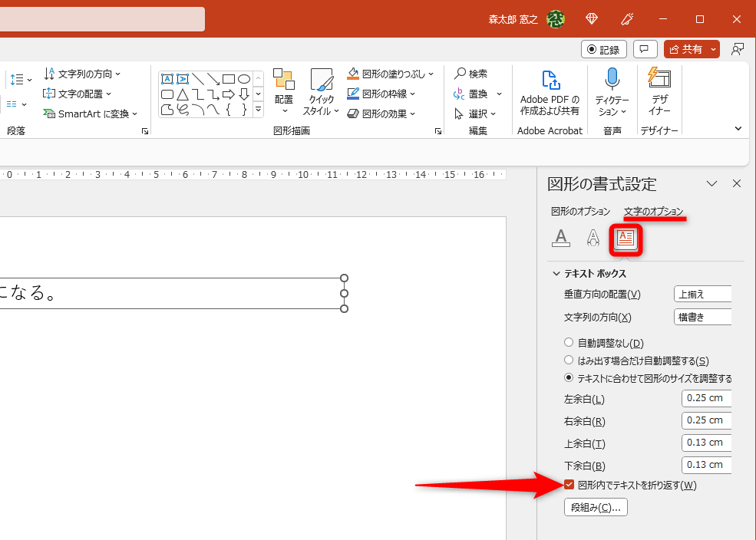The height and width of the screenshot is (540, 756).
Task: Start ディクテーション voice dictation
Action: click(x=611, y=79)
